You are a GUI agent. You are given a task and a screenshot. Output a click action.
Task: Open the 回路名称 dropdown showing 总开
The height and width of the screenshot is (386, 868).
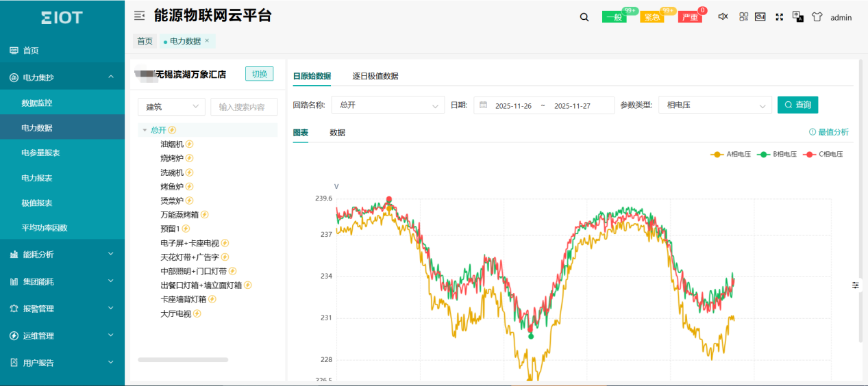pyautogui.click(x=388, y=105)
